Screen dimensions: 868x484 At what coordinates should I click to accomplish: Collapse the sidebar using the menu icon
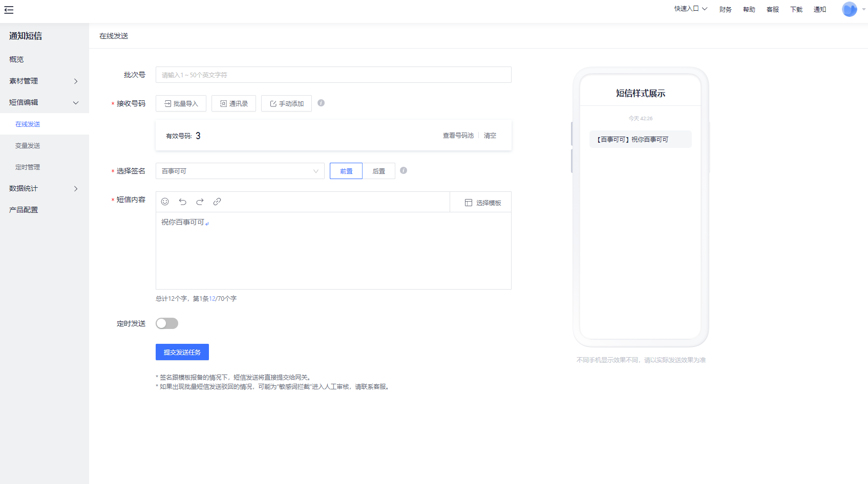[9, 10]
